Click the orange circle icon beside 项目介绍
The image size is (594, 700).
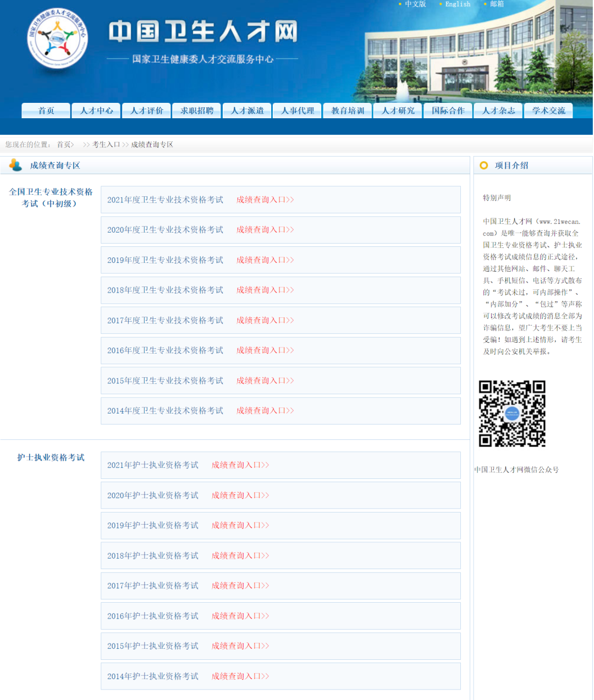click(483, 165)
